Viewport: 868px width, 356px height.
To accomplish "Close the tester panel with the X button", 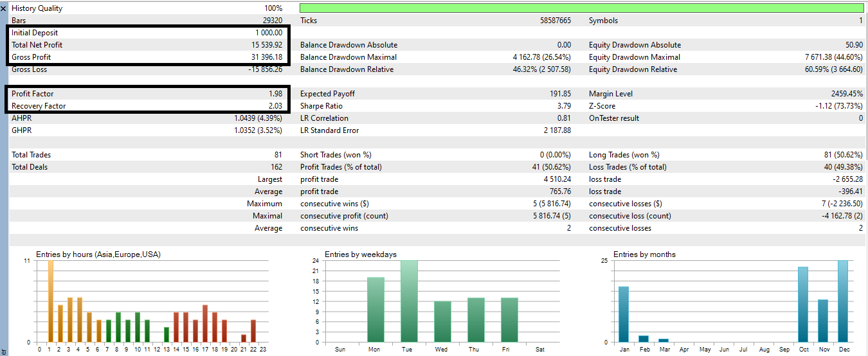I will 4,8.
